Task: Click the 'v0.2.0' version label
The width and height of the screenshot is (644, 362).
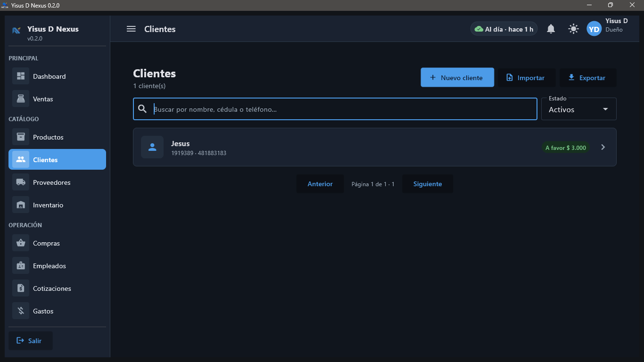Action: (35, 39)
